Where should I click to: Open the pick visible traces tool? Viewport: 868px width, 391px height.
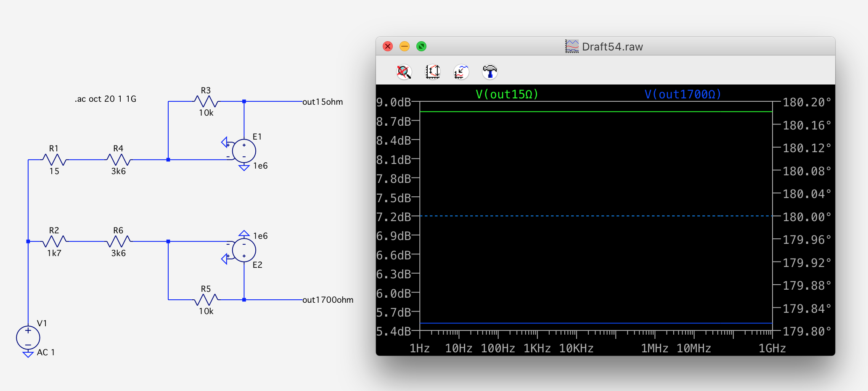coord(461,72)
